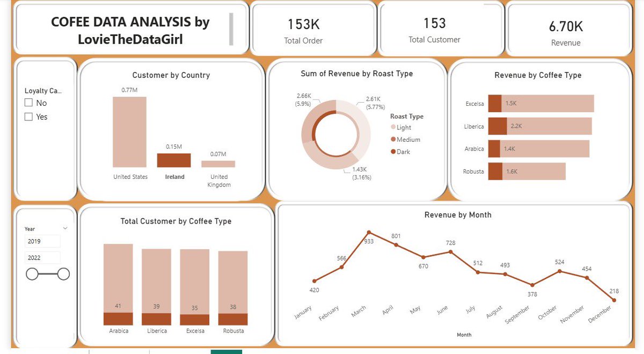This screenshot has width=644, height=354.
Task: Click the August data point labeled 493
Action: click(x=505, y=274)
